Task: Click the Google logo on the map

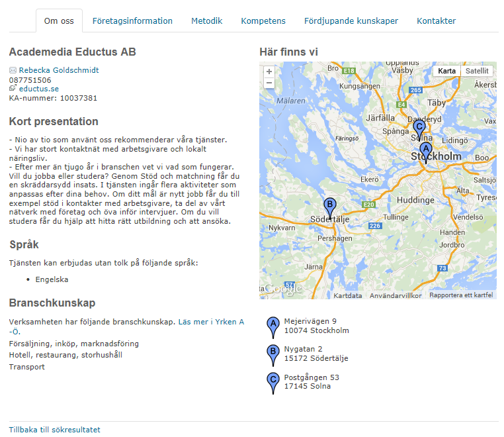Action: click(284, 289)
